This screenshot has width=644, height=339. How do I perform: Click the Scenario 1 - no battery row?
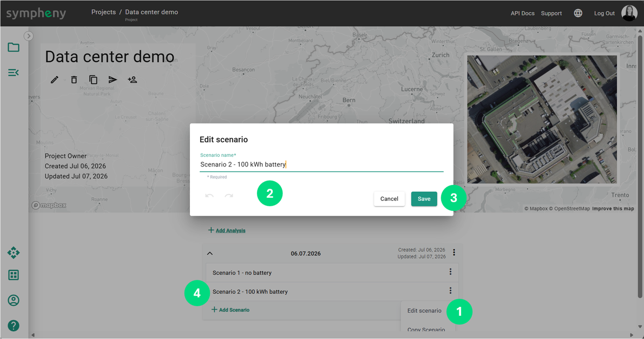(x=332, y=272)
